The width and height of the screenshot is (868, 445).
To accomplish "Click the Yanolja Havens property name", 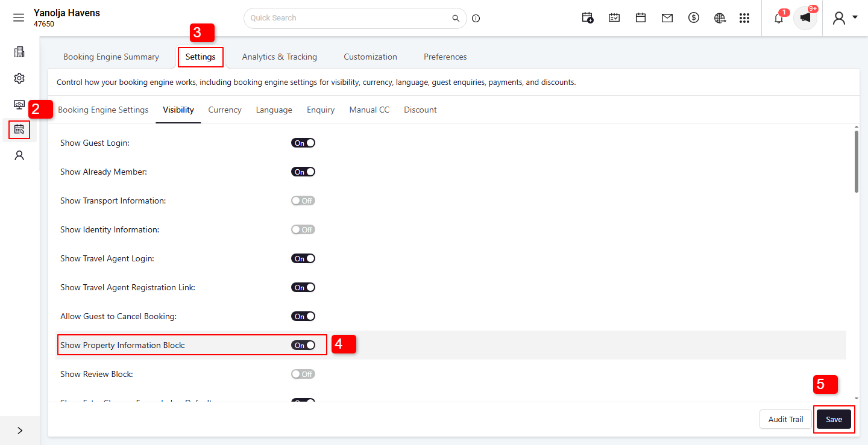I will 67,13.
